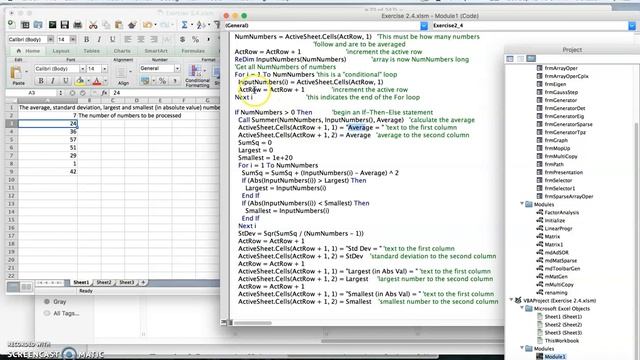Click the Italic I in the upper formatting bar
Screen dimensions: 640x360
pyautogui.click(x=99, y=40)
